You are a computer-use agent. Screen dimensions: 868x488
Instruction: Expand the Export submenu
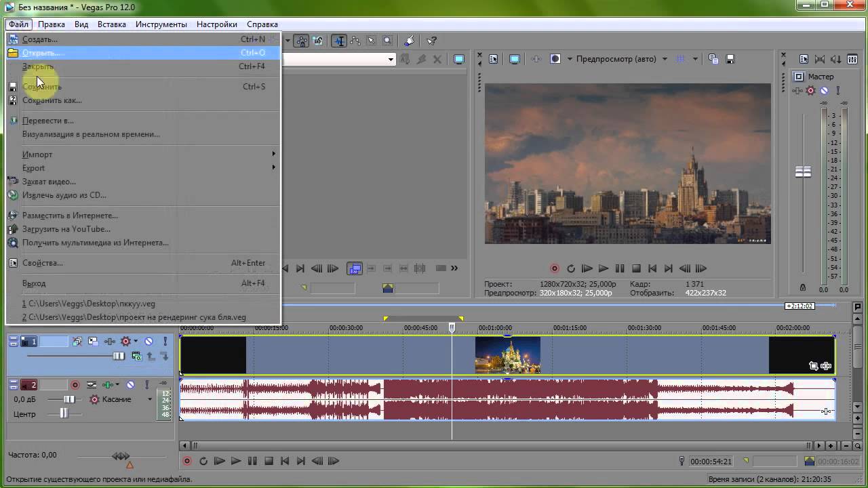(143, 168)
